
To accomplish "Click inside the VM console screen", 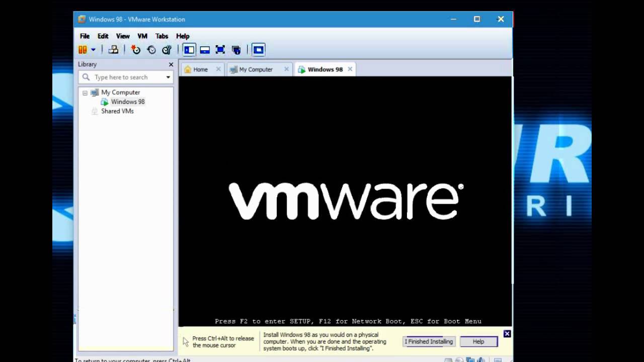I will click(x=345, y=201).
